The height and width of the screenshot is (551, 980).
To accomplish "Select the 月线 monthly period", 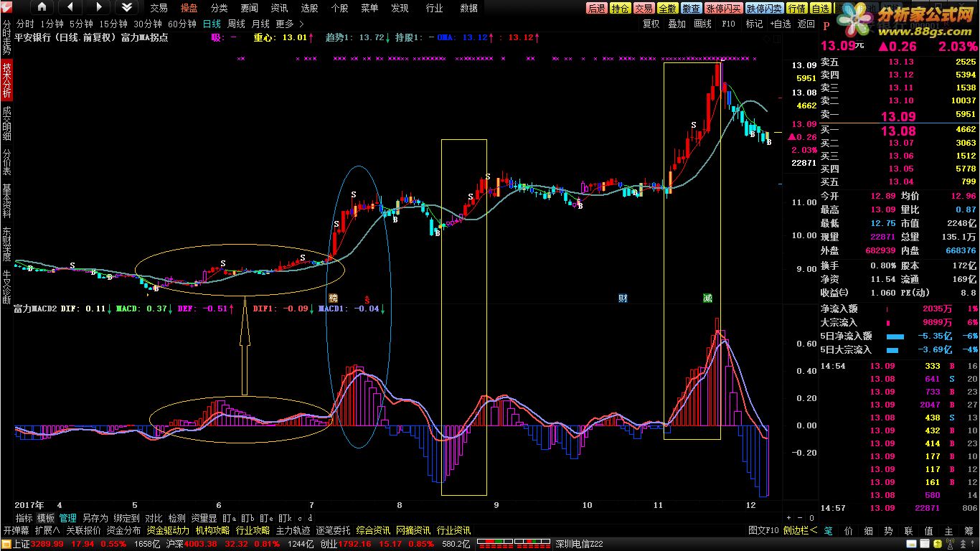I will coord(260,24).
